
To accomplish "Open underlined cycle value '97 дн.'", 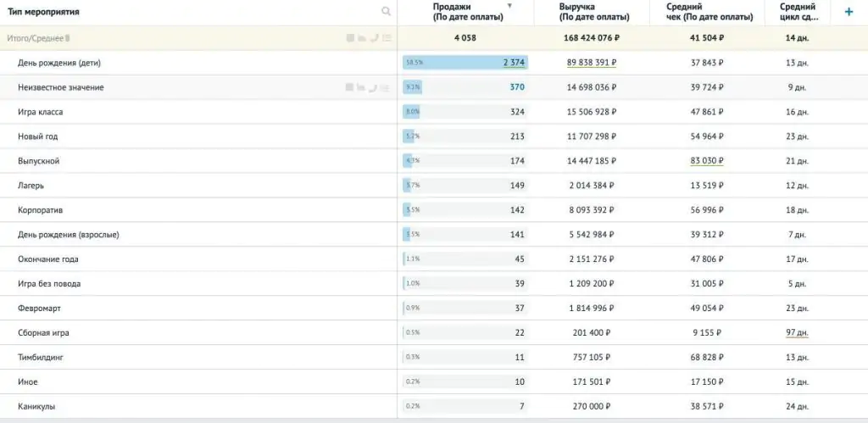I will 797,333.
